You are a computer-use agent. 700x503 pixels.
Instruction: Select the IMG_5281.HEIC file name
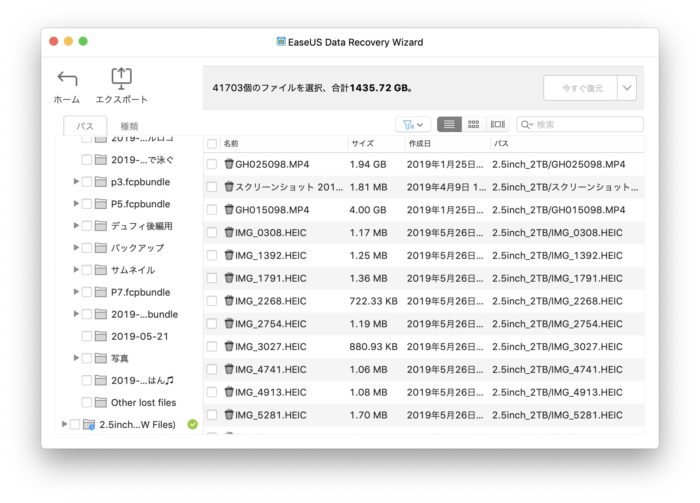point(271,415)
